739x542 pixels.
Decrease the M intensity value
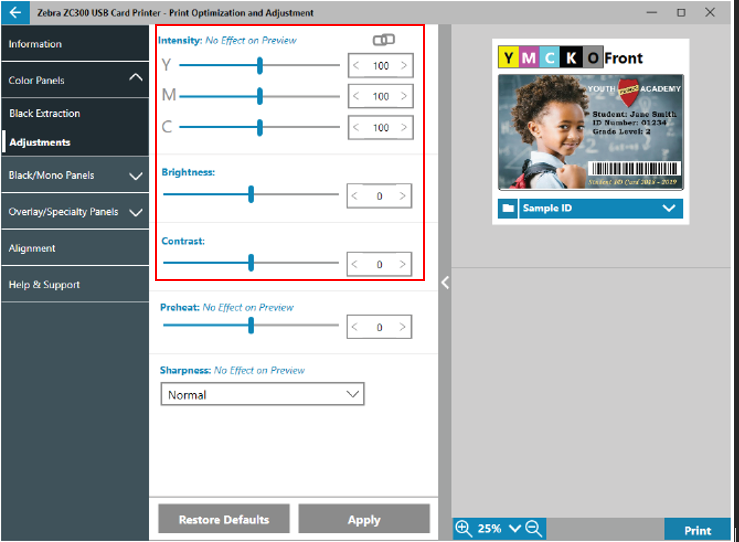pos(356,96)
